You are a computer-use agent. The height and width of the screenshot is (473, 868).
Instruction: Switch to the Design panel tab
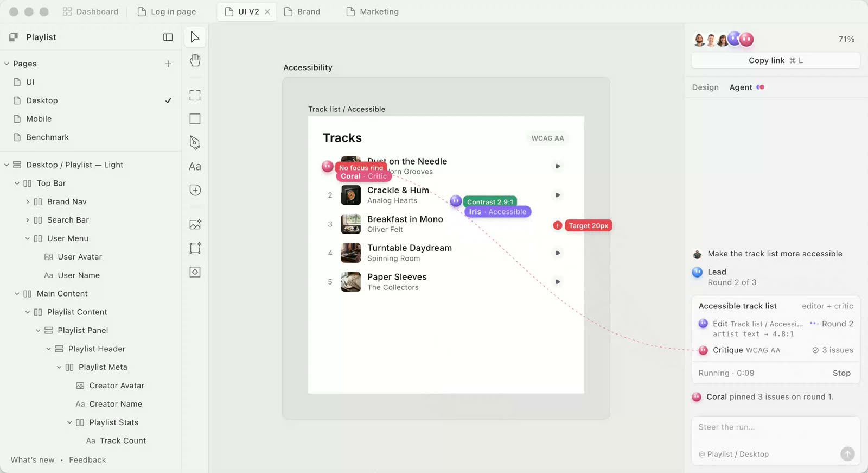[x=705, y=87]
